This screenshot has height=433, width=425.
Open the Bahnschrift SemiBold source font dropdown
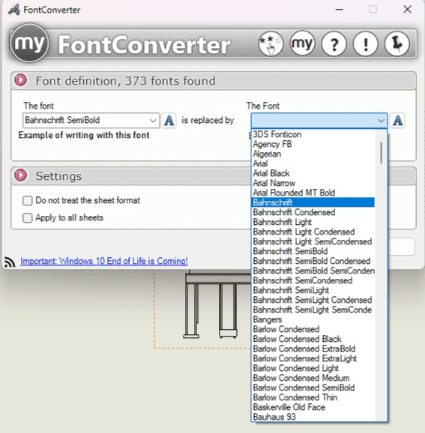point(91,120)
